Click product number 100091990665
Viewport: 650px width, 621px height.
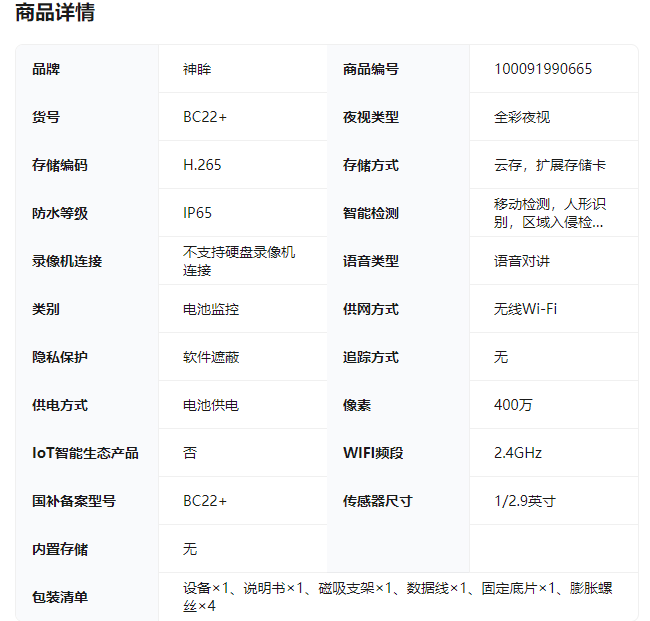(543, 69)
